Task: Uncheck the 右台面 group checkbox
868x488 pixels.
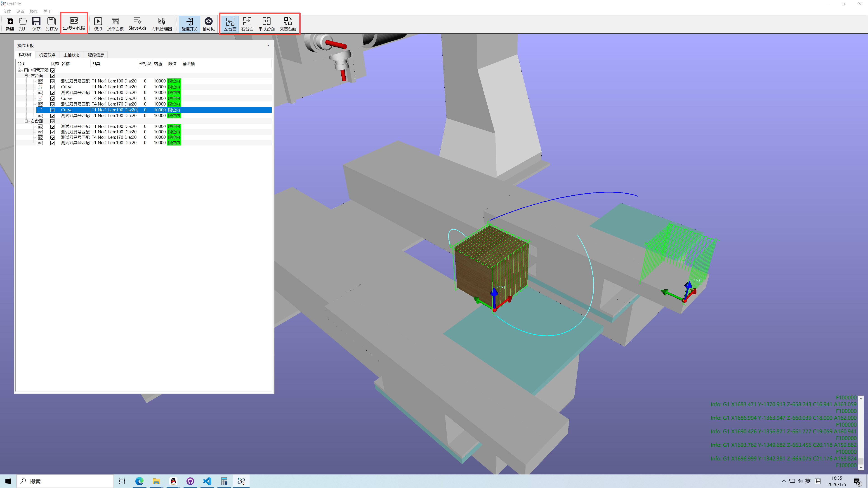Action: [x=53, y=121]
